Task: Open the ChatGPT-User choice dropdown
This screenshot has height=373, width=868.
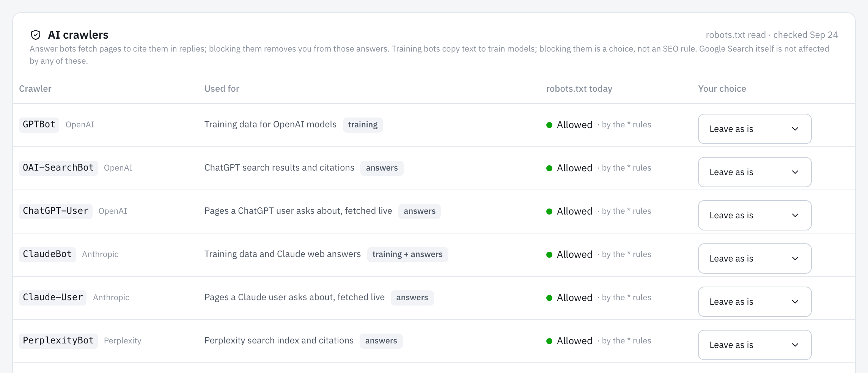Action: click(x=755, y=215)
